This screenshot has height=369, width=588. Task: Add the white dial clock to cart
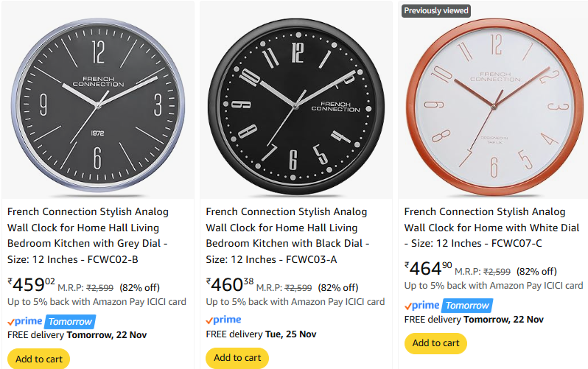point(435,343)
